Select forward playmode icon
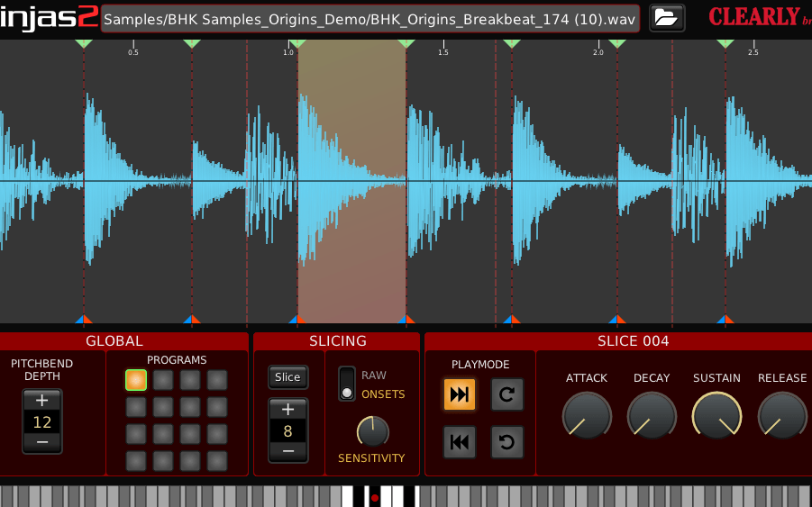812x507 pixels. (x=460, y=394)
